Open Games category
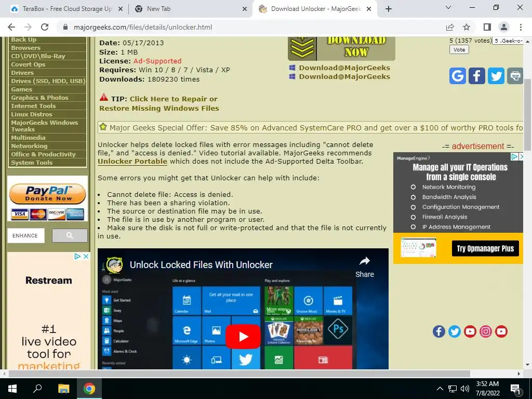 pos(21,89)
